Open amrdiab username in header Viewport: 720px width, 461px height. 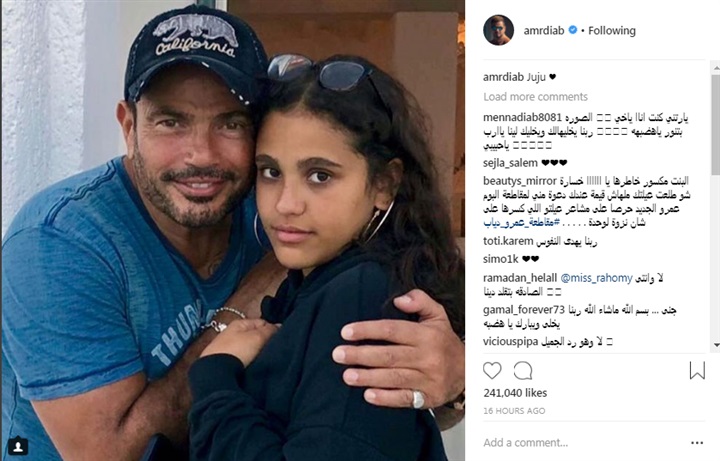coord(544,30)
